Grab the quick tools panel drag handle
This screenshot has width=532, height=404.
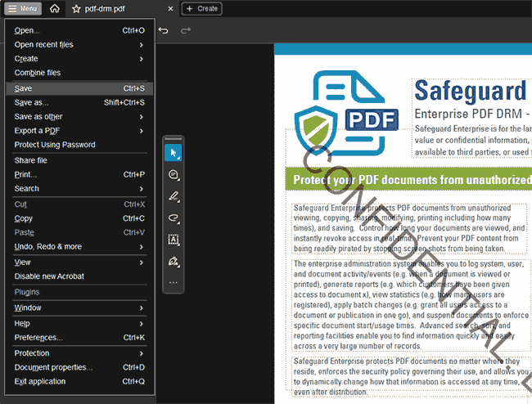point(174,139)
